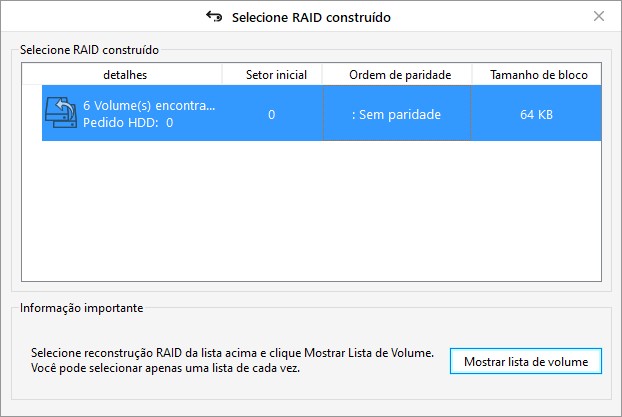
Task: Click the Tamanho de bloco column header
Action: [538, 75]
